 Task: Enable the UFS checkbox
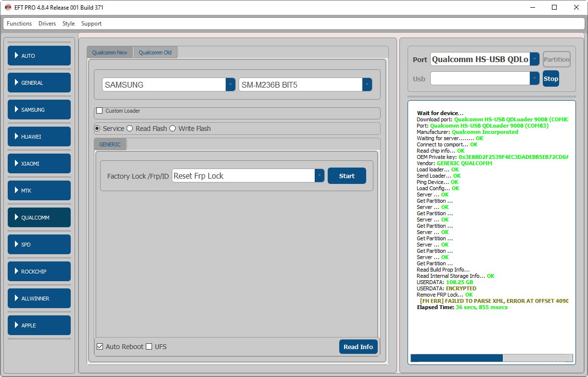tap(149, 347)
